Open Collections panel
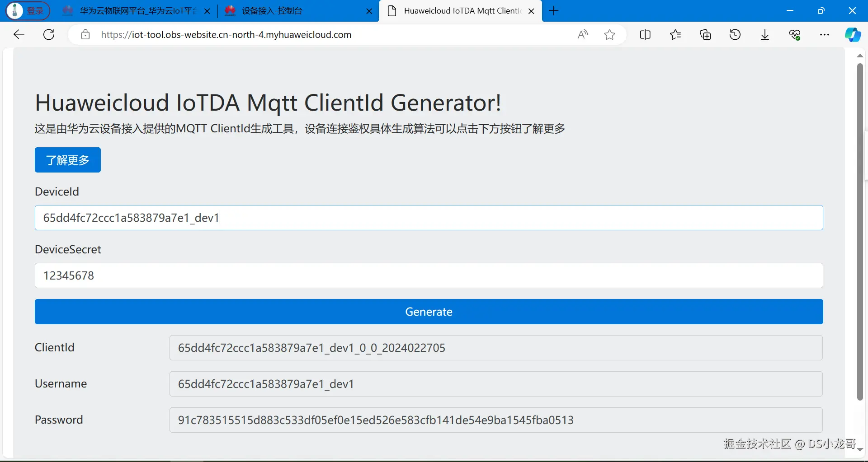The image size is (868, 462). (705, 34)
